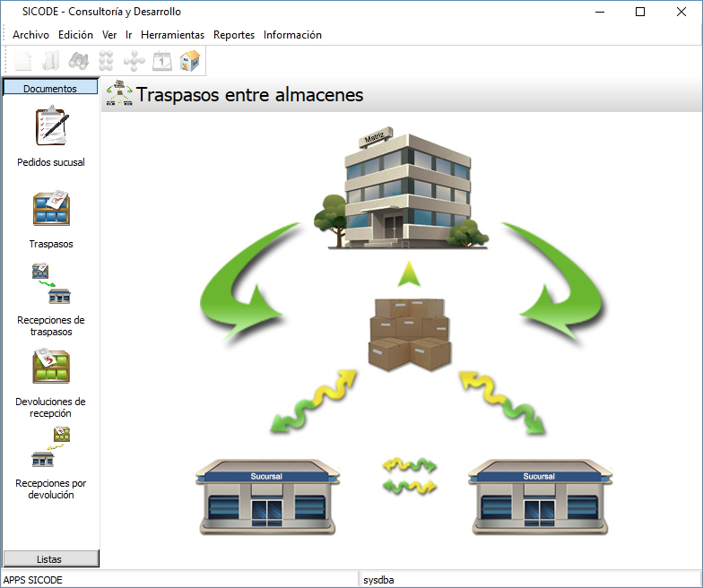Select the Documentos panel header
The image size is (703, 588).
click(x=50, y=88)
